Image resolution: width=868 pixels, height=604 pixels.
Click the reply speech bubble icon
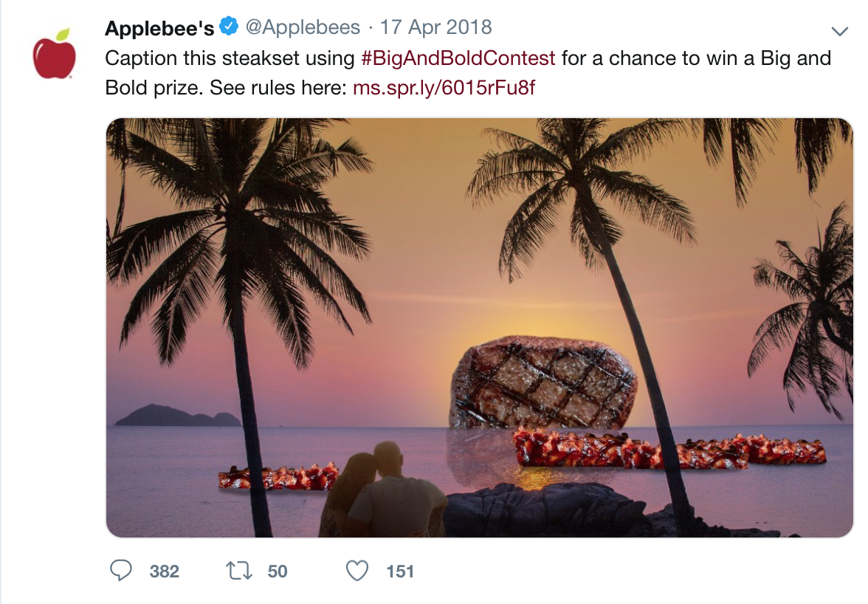pos(121,570)
